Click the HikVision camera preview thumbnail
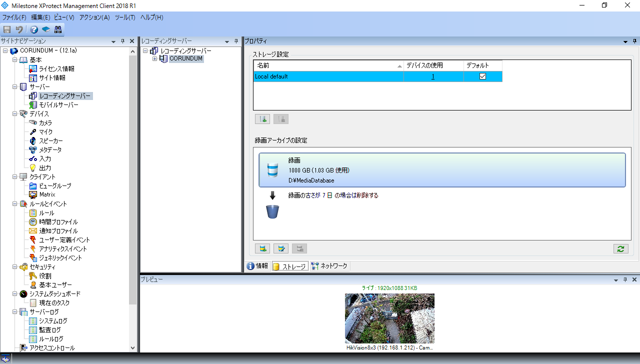Screen dimensions: 640x364 (389, 318)
